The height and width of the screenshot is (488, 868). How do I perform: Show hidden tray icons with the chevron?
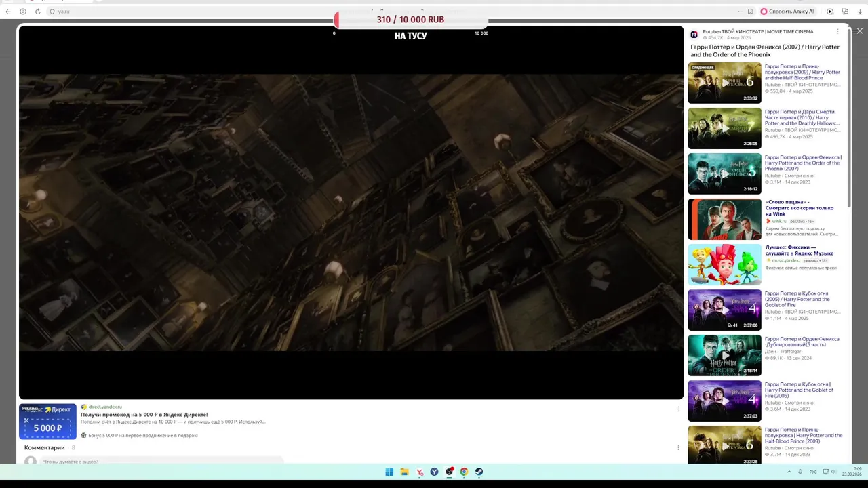789,472
